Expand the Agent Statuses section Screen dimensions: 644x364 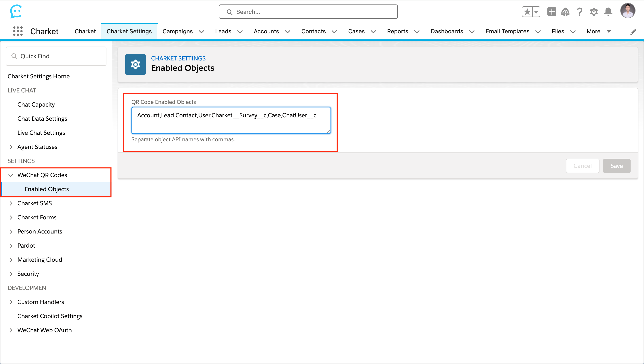tap(11, 147)
